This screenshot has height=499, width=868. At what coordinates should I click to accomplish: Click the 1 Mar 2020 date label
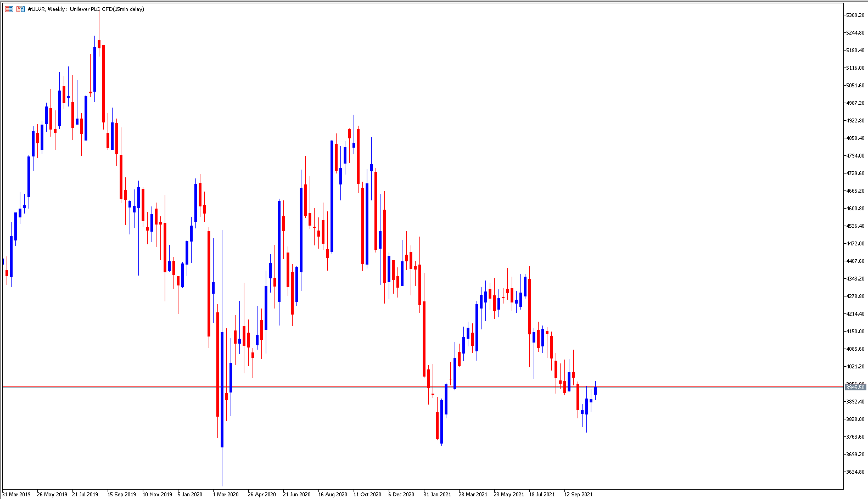pos(226,494)
